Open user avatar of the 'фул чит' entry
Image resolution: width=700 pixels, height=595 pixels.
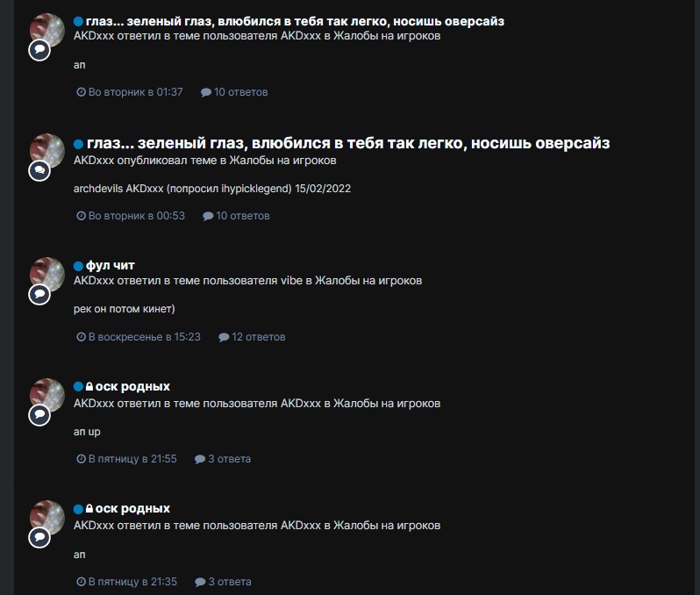pos(47,275)
